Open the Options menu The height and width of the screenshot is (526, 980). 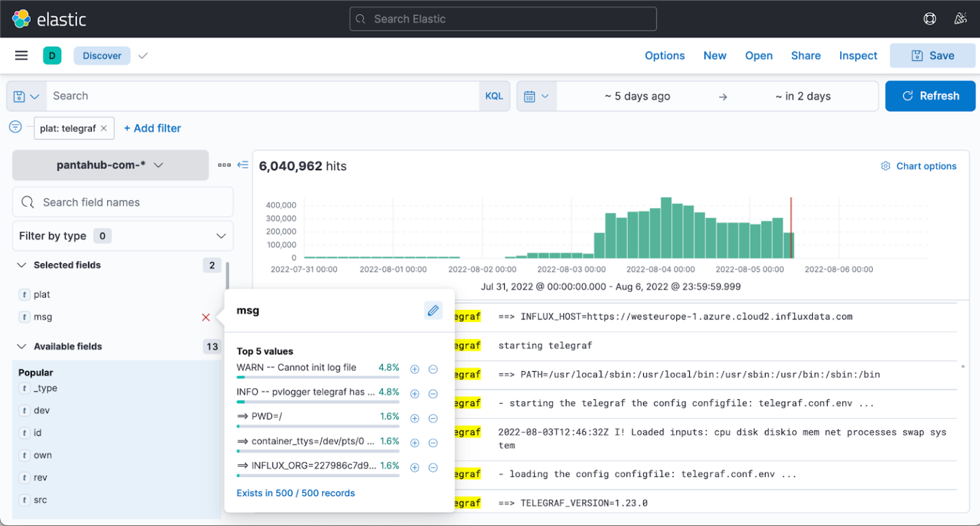pos(664,55)
